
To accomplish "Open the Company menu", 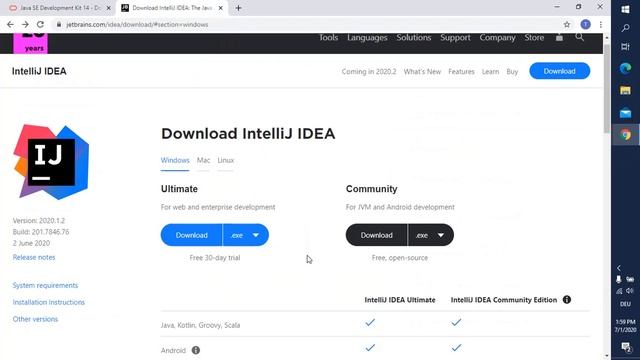I will [497, 38].
